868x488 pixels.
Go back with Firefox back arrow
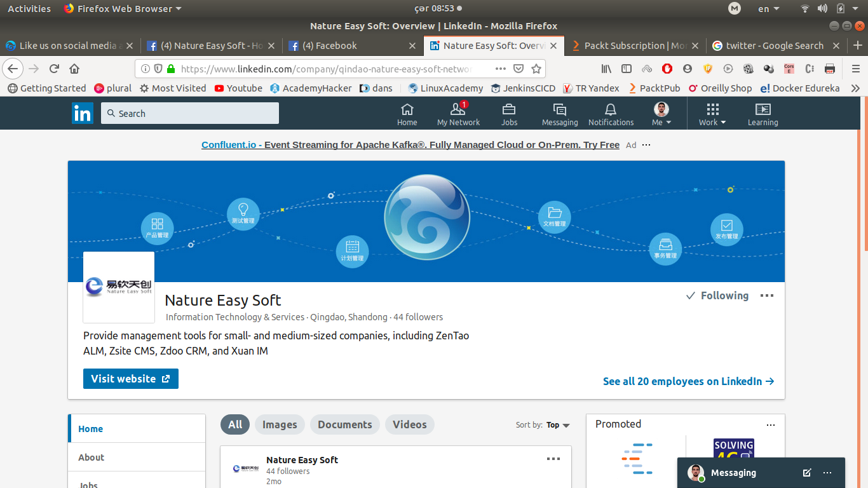(13, 69)
